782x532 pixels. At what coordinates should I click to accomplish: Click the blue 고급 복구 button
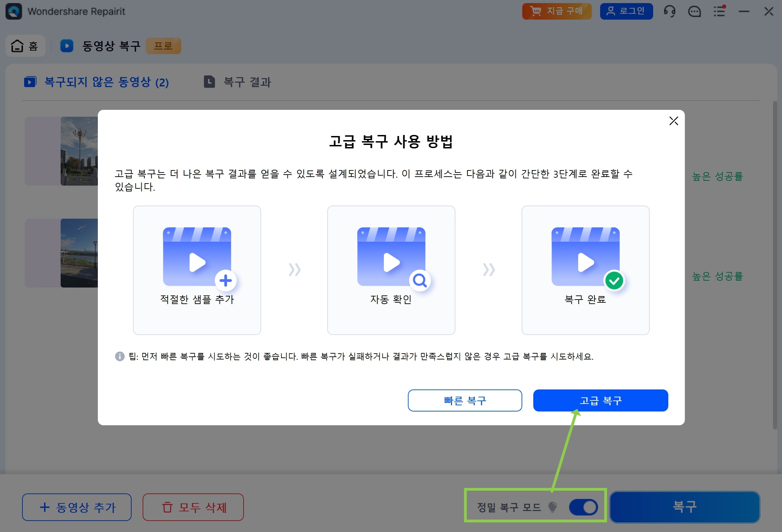tap(600, 400)
